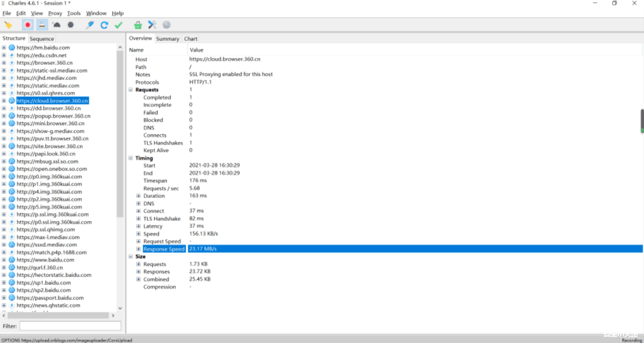This screenshot has height=343, width=644.
Task: Open Settings with the gear icon
Action: [x=166, y=25]
